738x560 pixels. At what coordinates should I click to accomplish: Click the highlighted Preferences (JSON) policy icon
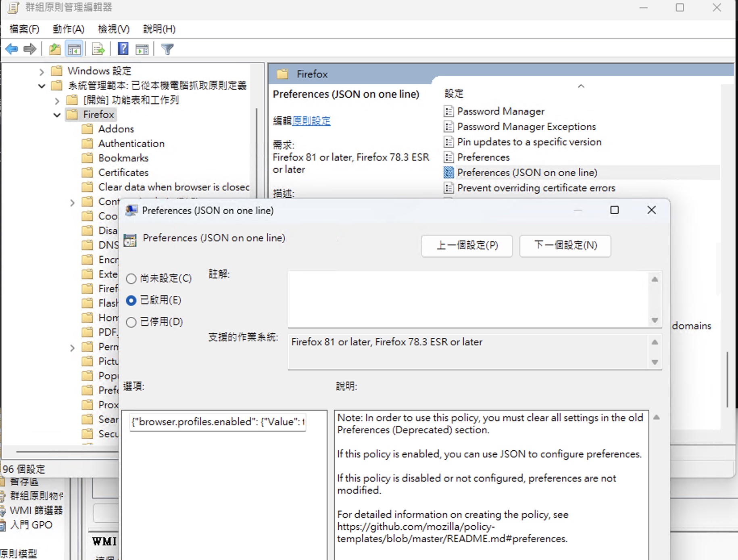[x=448, y=172]
